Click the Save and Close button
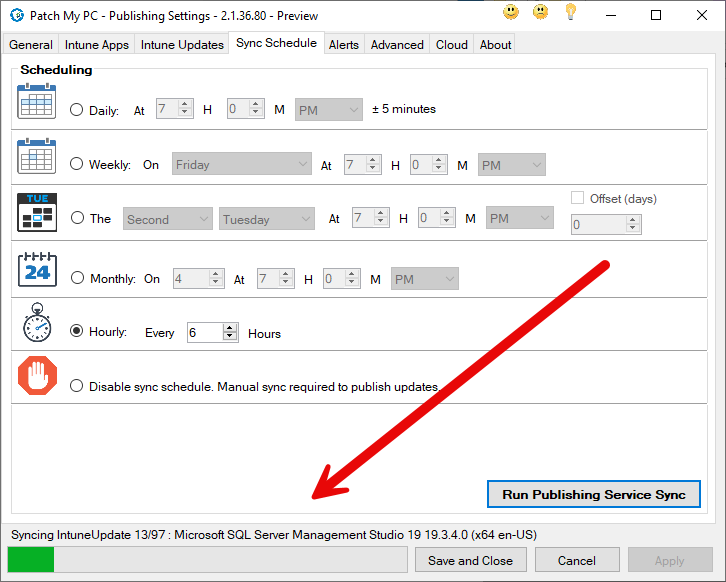This screenshot has width=726, height=582. 470,560
